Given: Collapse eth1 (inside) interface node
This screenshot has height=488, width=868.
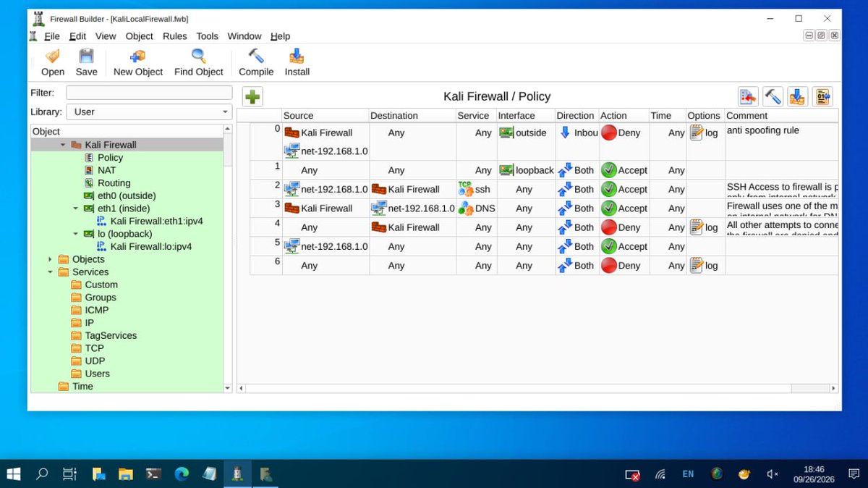Looking at the screenshot, I should [x=76, y=209].
